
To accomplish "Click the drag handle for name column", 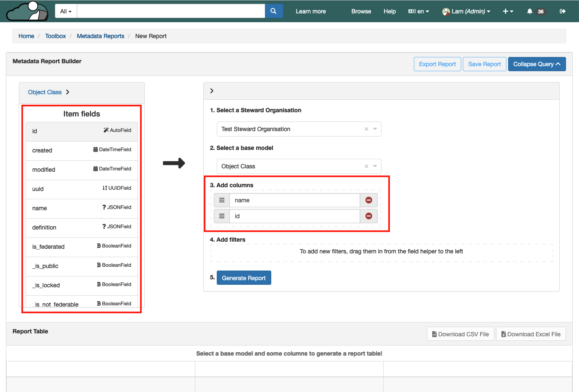I will (222, 200).
